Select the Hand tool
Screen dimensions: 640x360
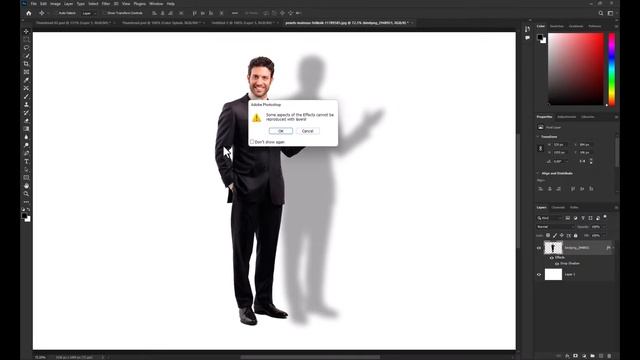coord(27,186)
